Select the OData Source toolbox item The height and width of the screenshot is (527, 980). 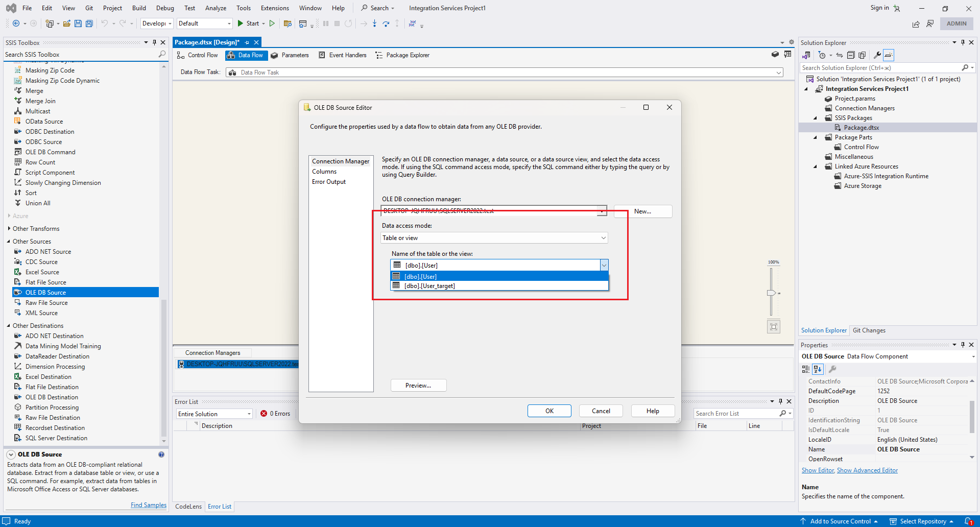44,122
